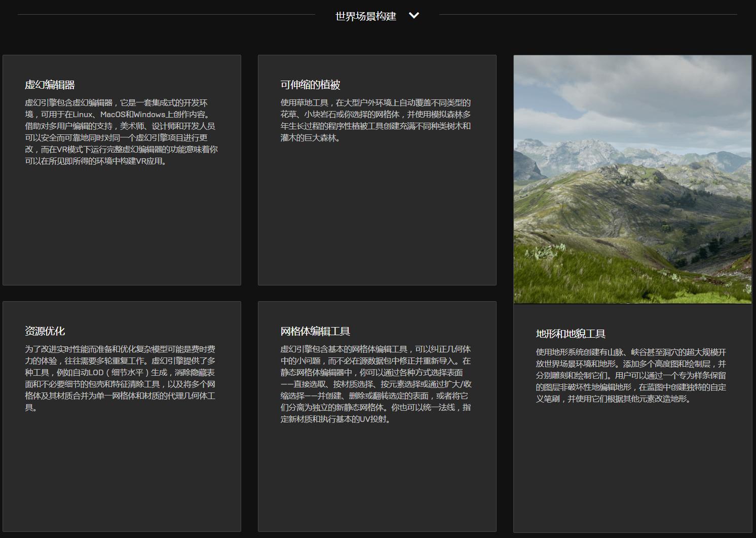Click the 资源优化 description paragraph
Viewport: 756px width, 538px height.
(121, 378)
